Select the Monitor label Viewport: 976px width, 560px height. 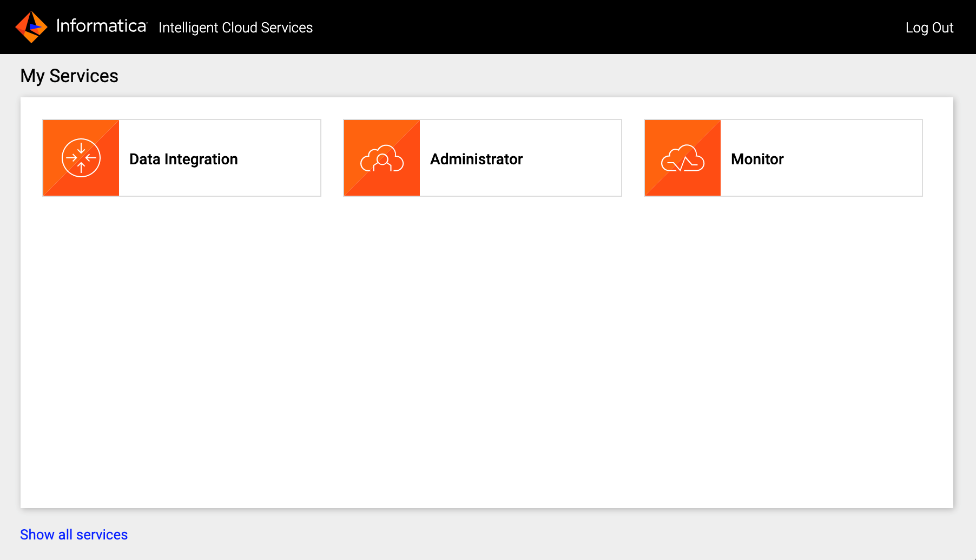tap(757, 159)
